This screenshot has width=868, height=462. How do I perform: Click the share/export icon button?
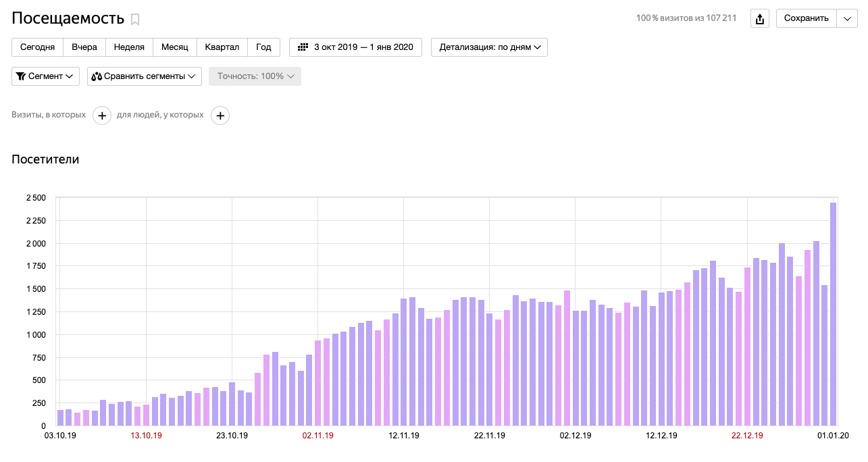click(760, 18)
